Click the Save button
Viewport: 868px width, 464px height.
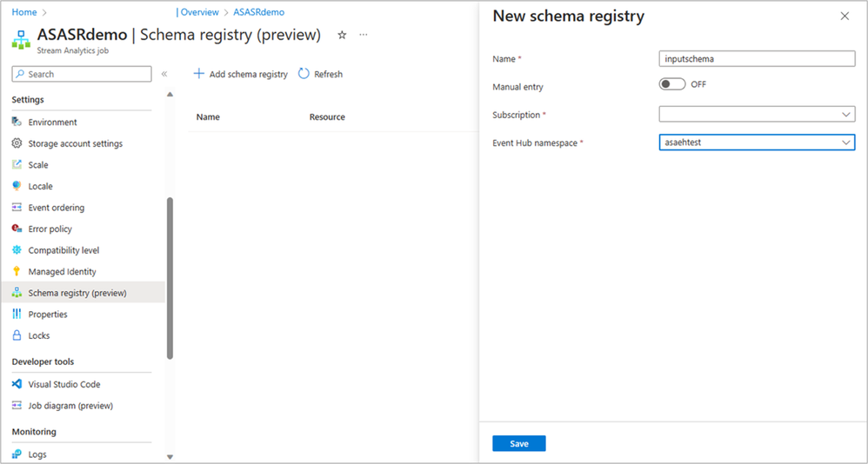point(518,443)
